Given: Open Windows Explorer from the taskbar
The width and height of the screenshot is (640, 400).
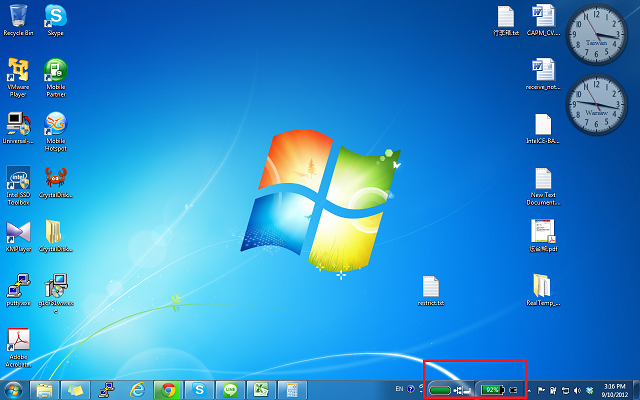Looking at the screenshot, I should point(44,390).
